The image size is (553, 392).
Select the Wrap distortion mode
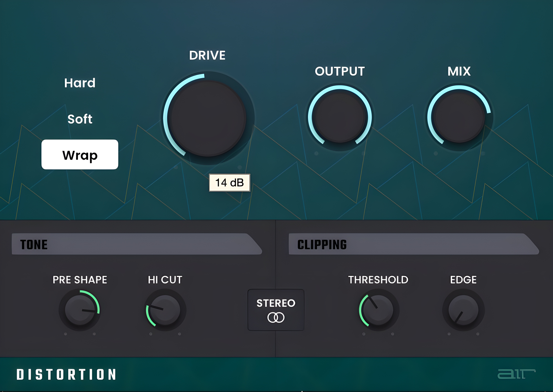(x=80, y=155)
